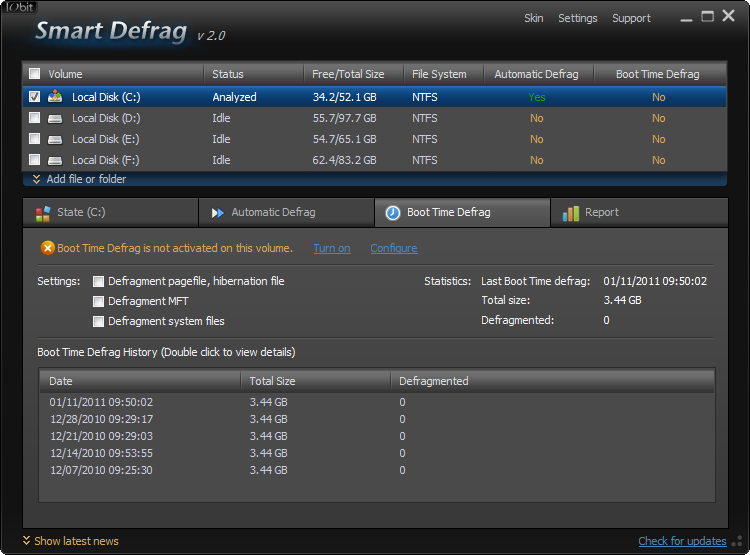The width and height of the screenshot is (750, 555).
Task: Select the 01/11/2011 09:50:02 history entry
Action: 377,402
